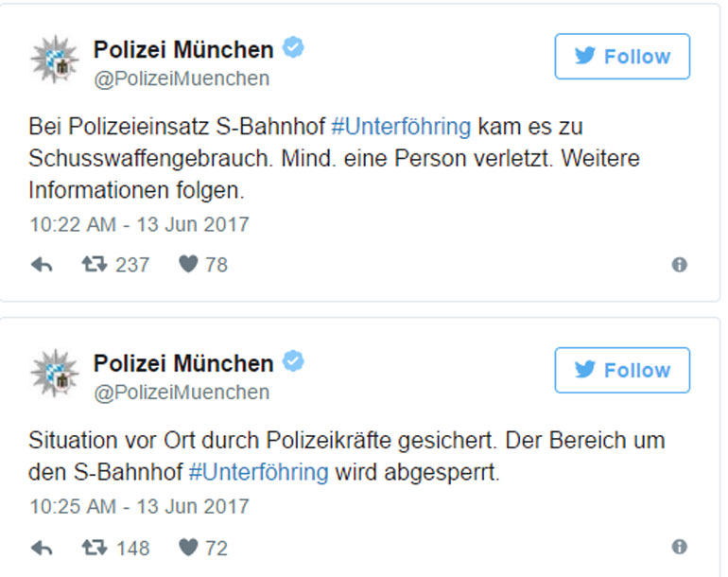
Task: Open @PolizeiMuenchen handle in the first tweet
Action: click(182, 79)
